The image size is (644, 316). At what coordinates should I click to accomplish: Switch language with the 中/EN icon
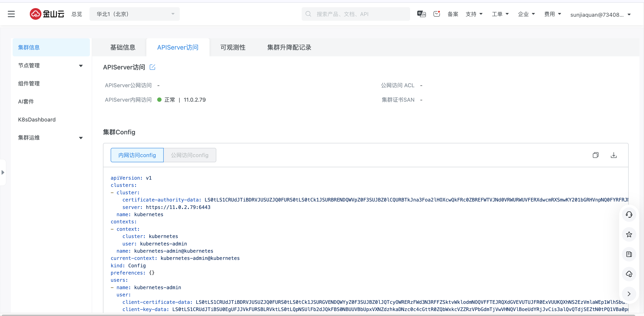[421, 14]
